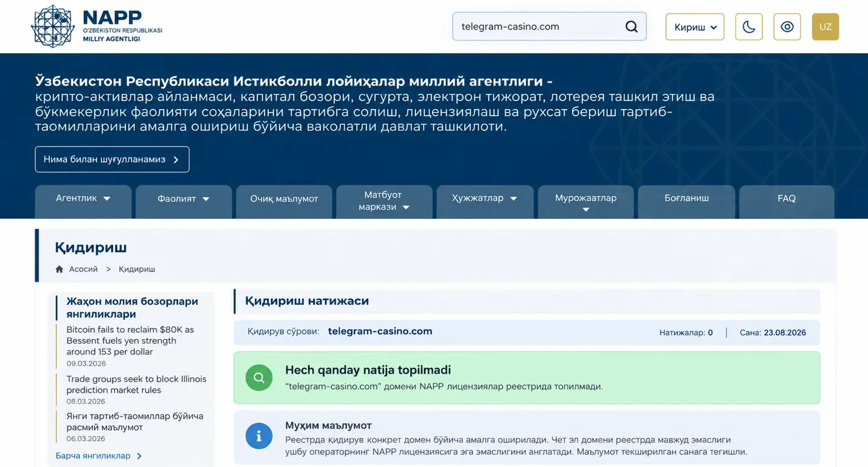This screenshot has width=868, height=467.
Task: Click the Hech qanday natija topilmadi heading
Action: [368, 370]
